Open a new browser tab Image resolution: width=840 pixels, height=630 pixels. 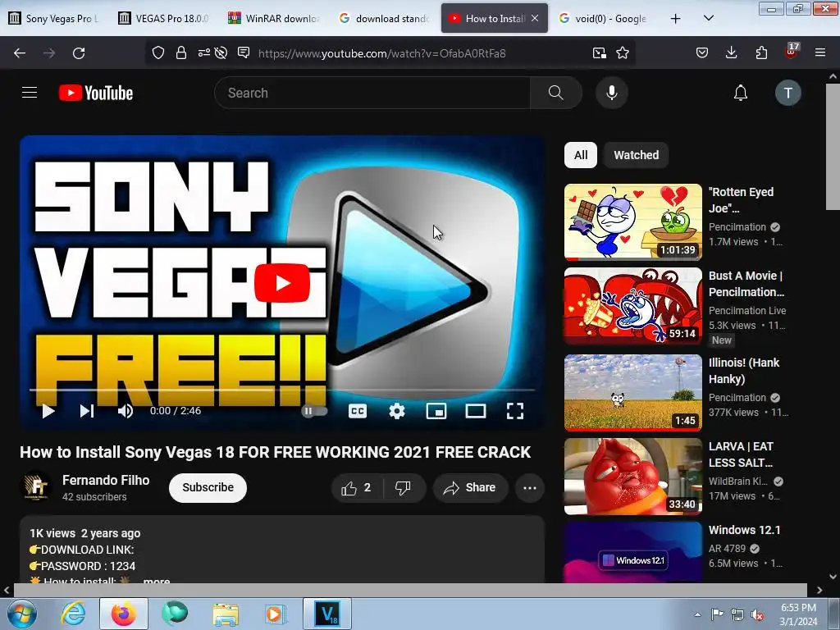click(x=676, y=18)
